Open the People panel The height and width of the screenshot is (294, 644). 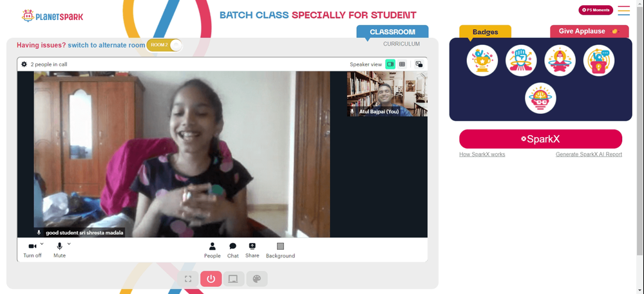coord(213,250)
